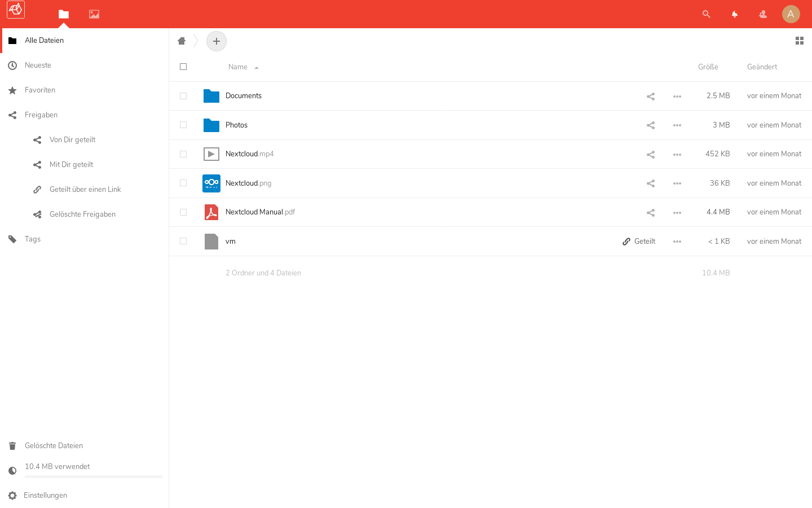Viewport: 812px width, 508px height.
Task: Open the Gallery app icon in header
Action: pyautogui.click(x=94, y=14)
